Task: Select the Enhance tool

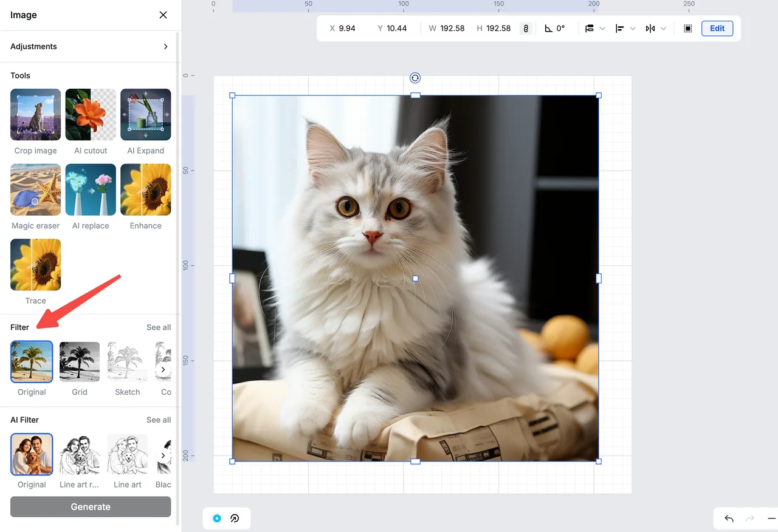Action: click(x=146, y=189)
